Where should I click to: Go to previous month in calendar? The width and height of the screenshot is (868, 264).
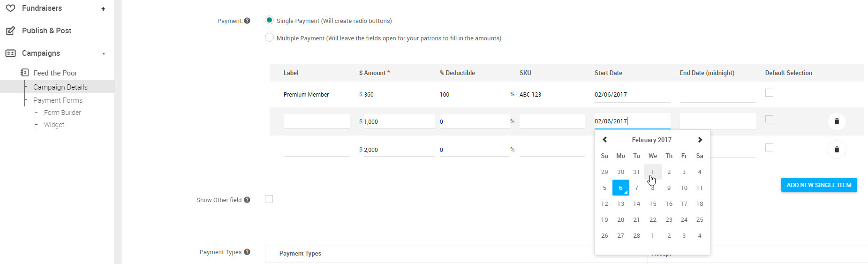tap(605, 140)
